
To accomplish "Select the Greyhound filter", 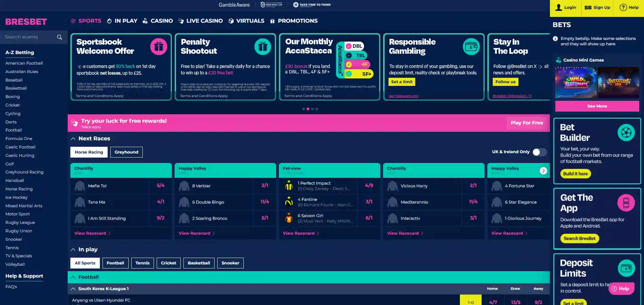I will [x=127, y=152].
